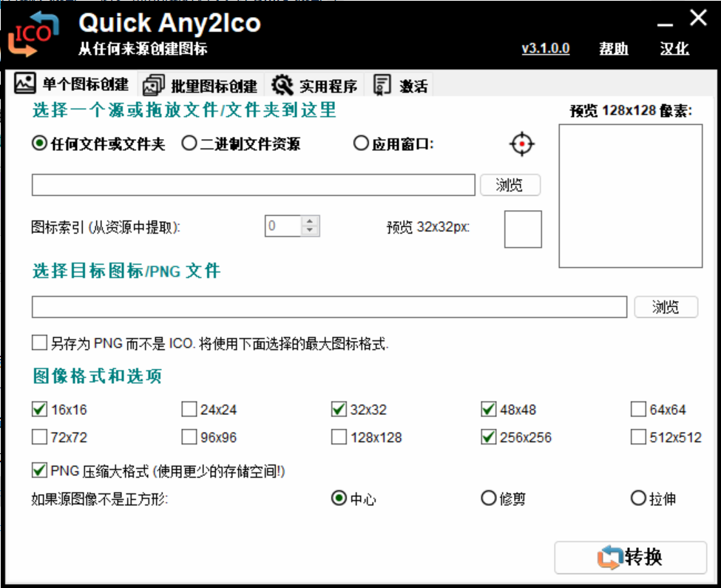Screen dimensions: 721x588
Task: Minimize the Quick Any2Ico window
Action: click(665, 23)
